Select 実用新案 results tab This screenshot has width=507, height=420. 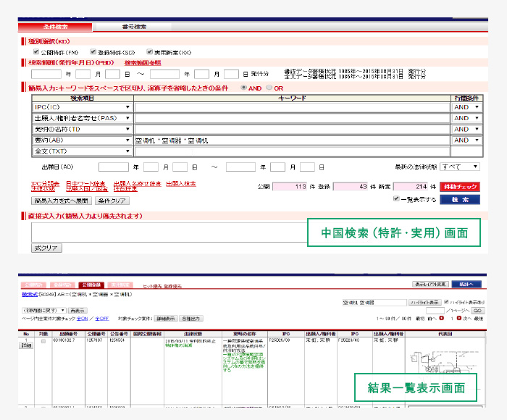120,285
